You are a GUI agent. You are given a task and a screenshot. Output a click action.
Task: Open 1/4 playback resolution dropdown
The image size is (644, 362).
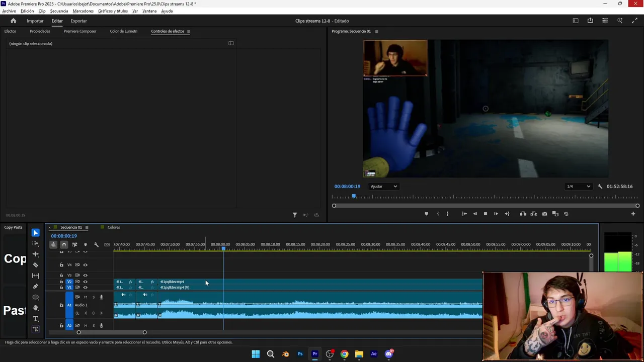click(x=578, y=187)
